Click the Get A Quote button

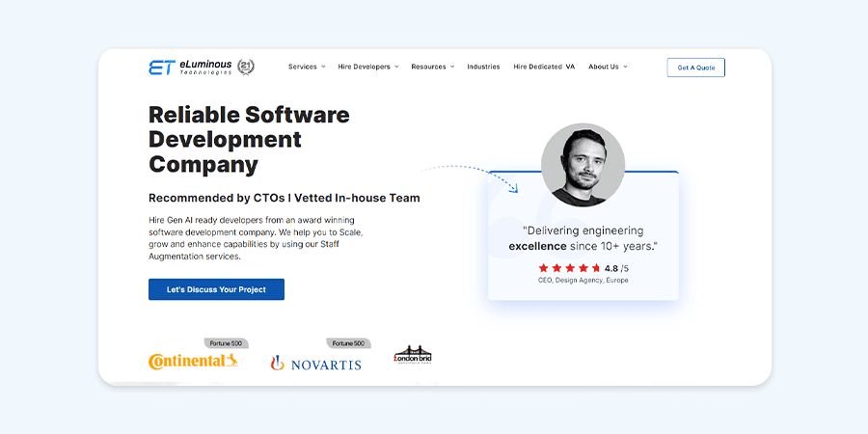[x=695, y=68]
